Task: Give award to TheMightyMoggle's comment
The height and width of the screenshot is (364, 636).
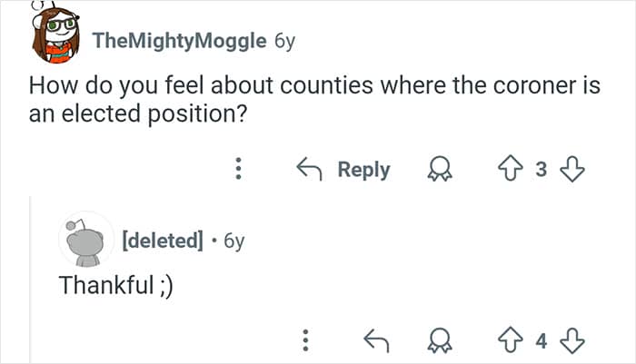Action: [x=439, y=170]
